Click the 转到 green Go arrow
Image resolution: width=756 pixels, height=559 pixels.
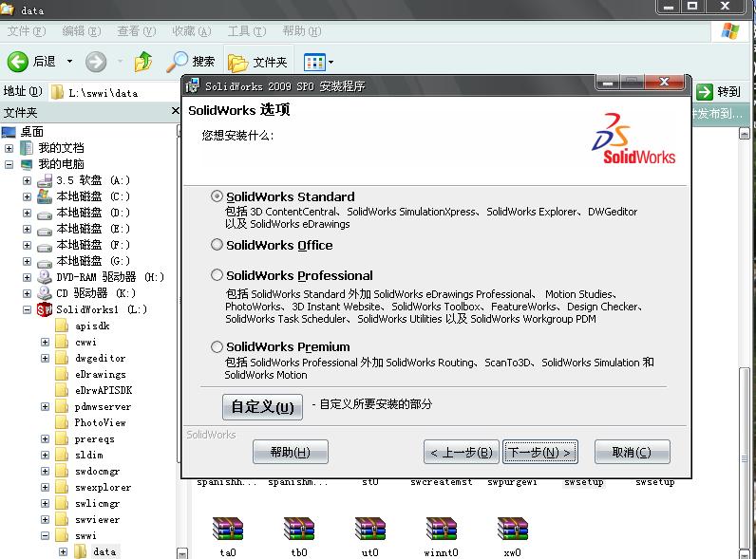705,91
